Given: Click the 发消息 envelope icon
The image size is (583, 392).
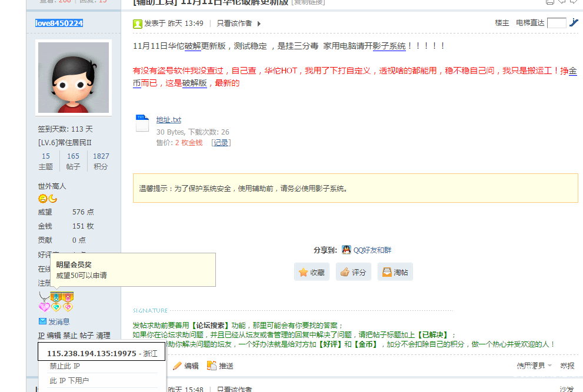Looking at the screenshot, I should (x=42, y=321).
